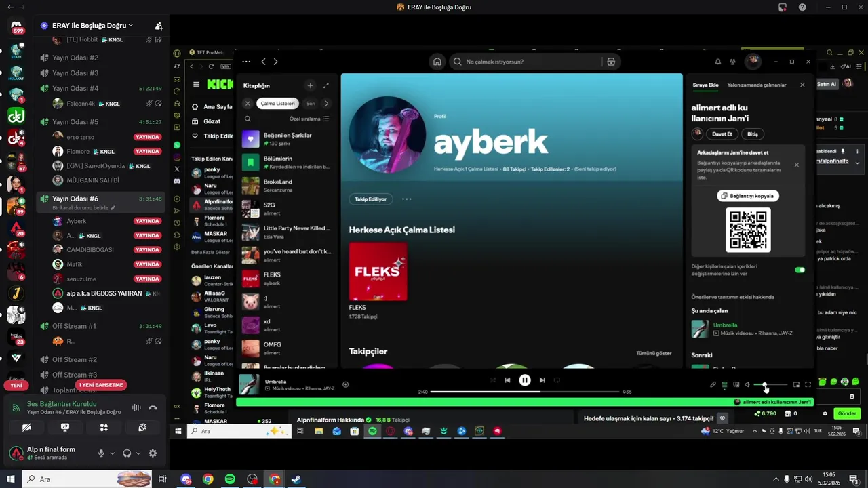Switch to Sıraya Ekle tab in Spotify
This screenshot has width=868, height=488.
(x=705, y=85)
